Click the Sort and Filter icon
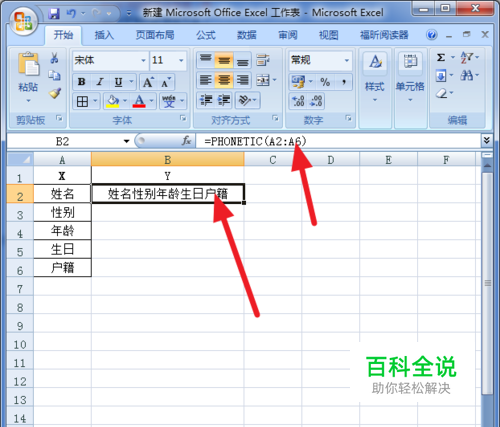The height and width of the screenshot is (427, 500). point(466,57)
